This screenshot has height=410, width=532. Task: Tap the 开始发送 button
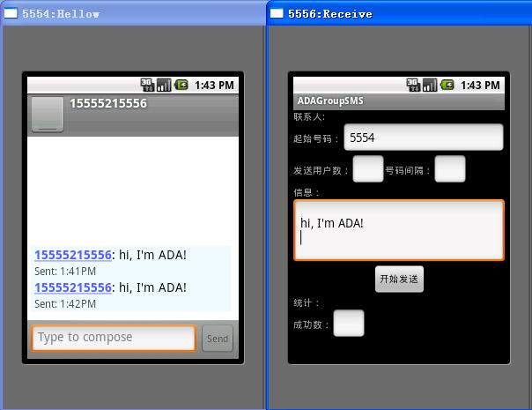399,279
